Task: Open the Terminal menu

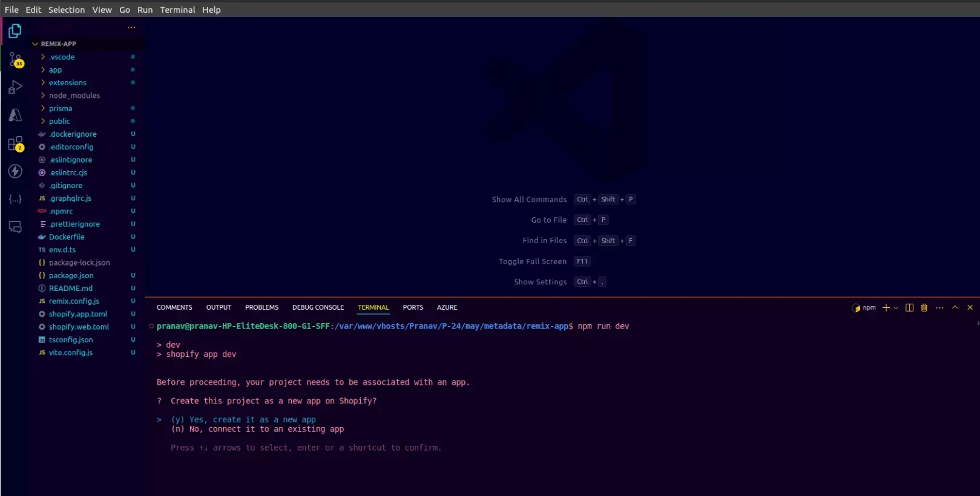Action: click(x=177, y=10)
